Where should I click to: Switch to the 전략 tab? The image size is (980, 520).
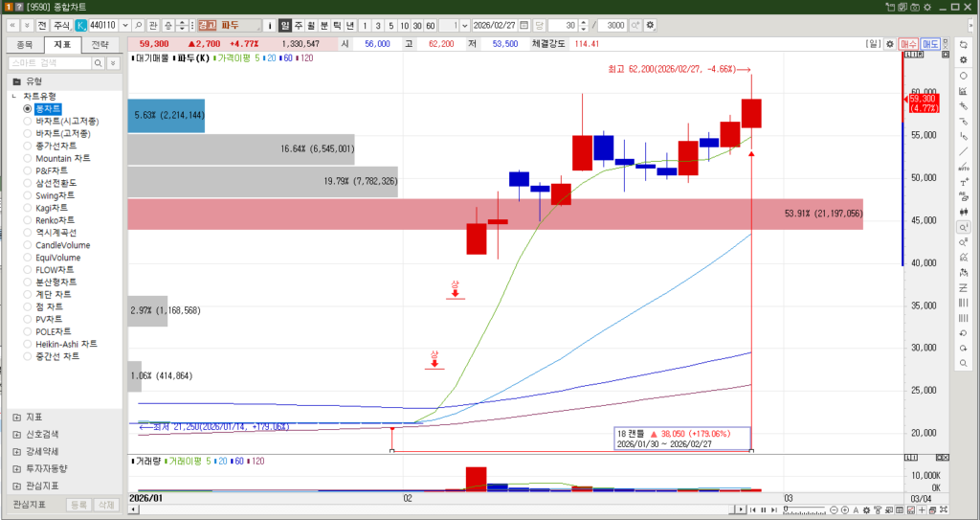tap(100, 45)
